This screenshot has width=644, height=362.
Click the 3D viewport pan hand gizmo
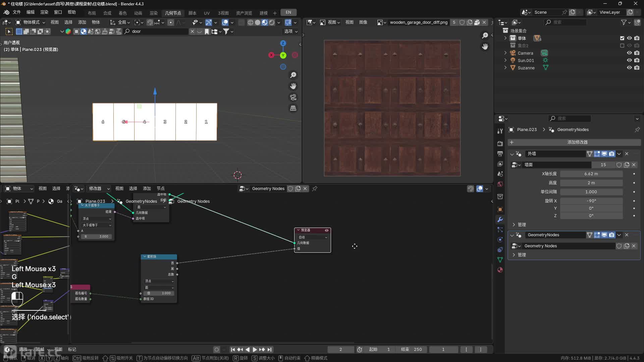pos(293,86)
